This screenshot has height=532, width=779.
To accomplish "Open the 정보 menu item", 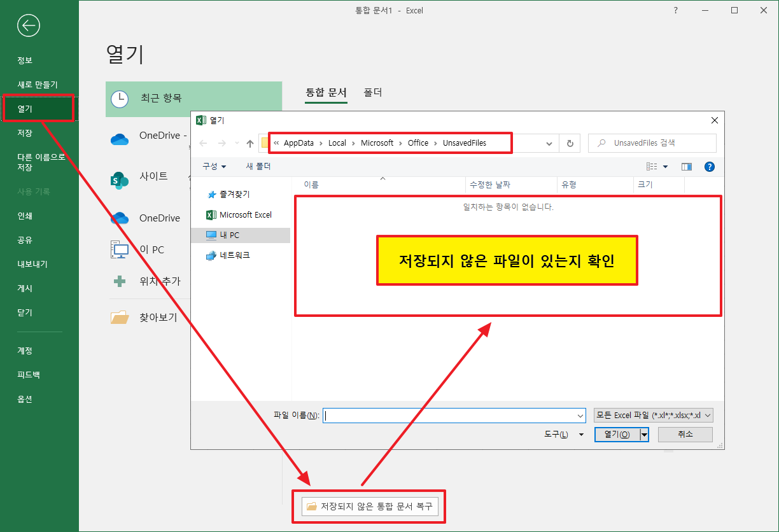I will point(25,60).
